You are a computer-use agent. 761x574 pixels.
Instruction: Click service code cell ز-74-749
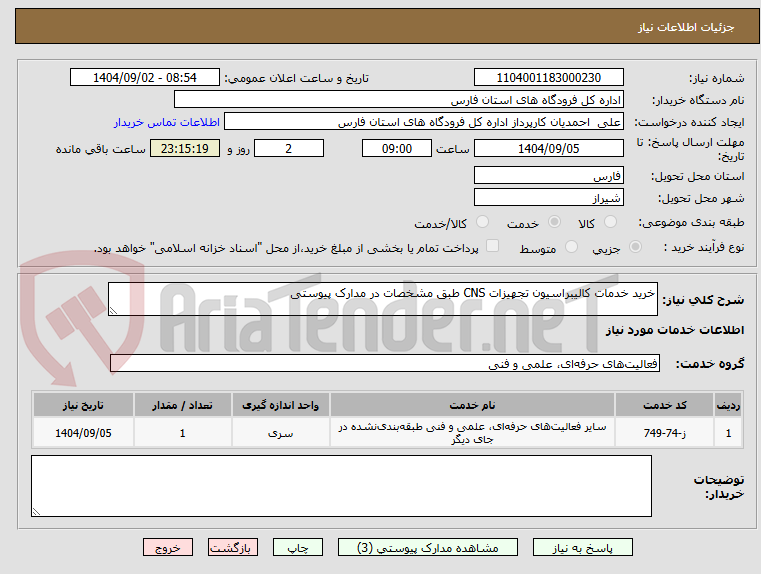664,433
